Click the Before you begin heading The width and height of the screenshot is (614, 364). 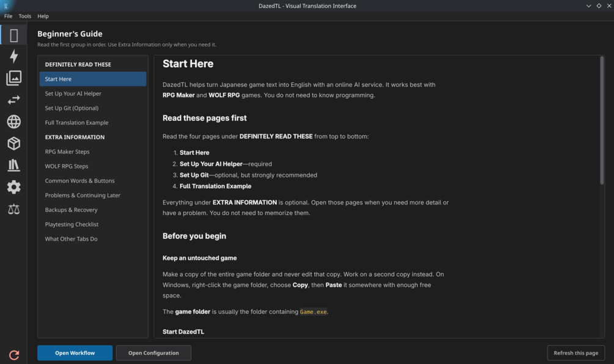coord(194,236)
